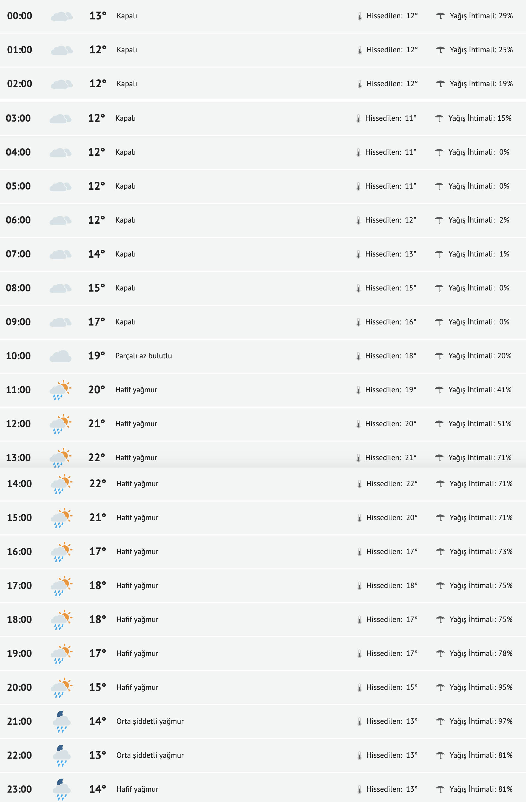Viewport: 526px width, 812px height.
Task: Click the 18:00 hour label
Action: pyautogui.click(x=19, y=620)
